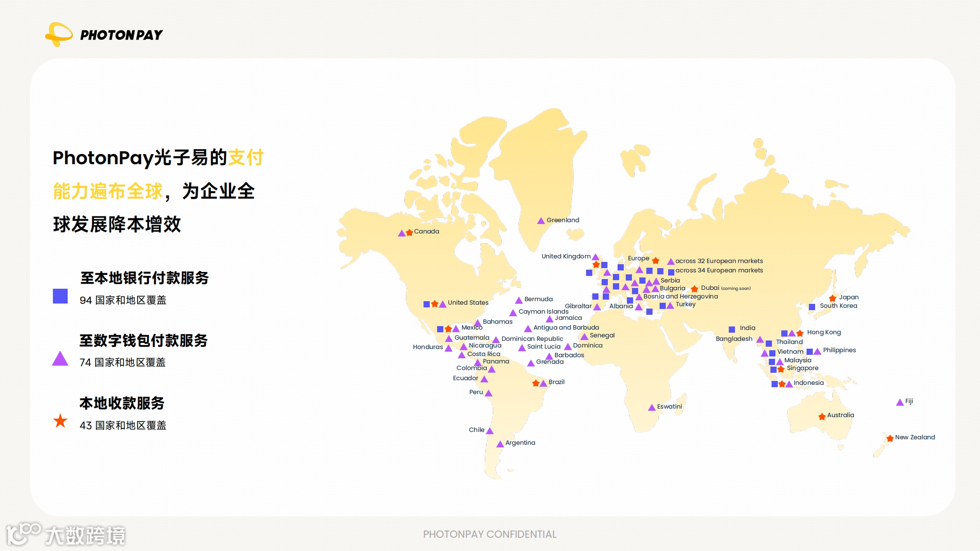The width and height of the screenshot is (980, 551).
Task: Click the purple triangle beside Argentina
Action: pos(500,444)
